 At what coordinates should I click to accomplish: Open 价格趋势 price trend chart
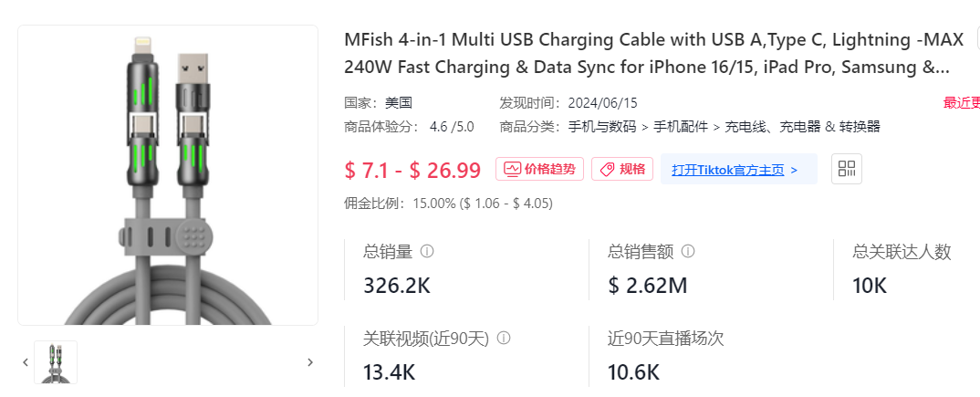(x=539, y=169)
